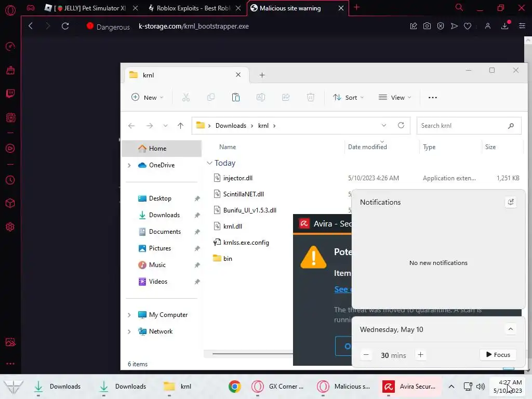Delete item with trash icon
The width and height of the screenshot is (532, 399).
coord(311,98)
